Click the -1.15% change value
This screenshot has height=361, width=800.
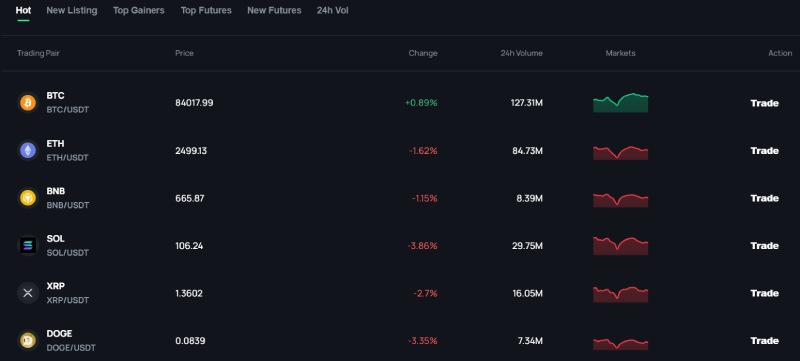click(x=424, y=198)
